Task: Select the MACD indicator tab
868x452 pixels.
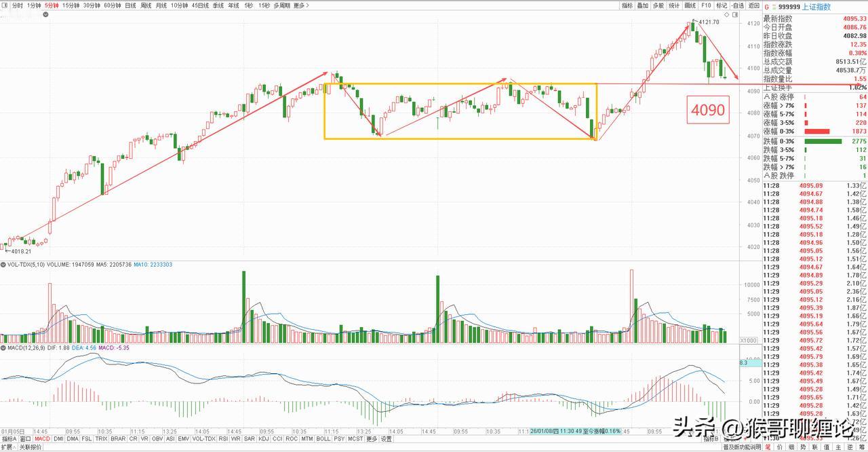Action: point(43,439)
